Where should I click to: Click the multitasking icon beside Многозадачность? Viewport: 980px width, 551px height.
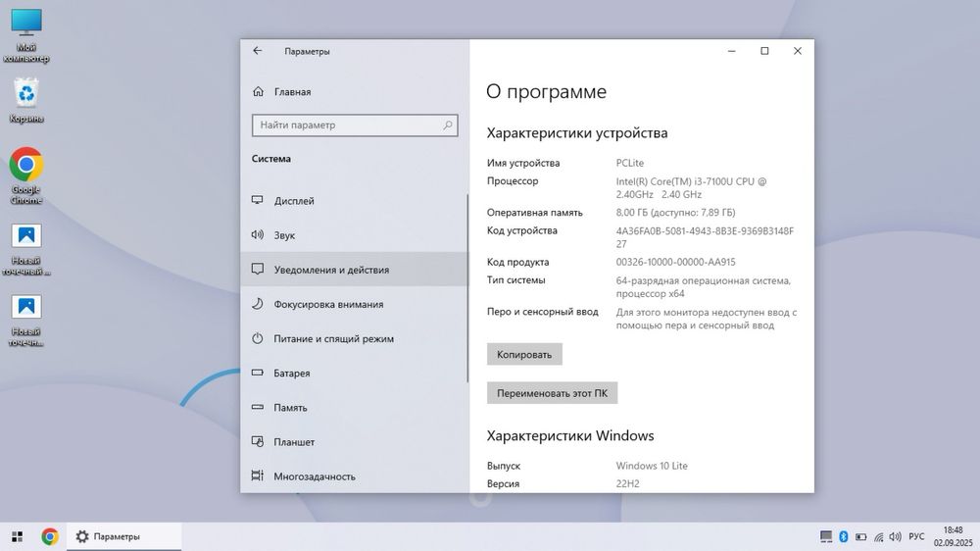pos(258,476)
